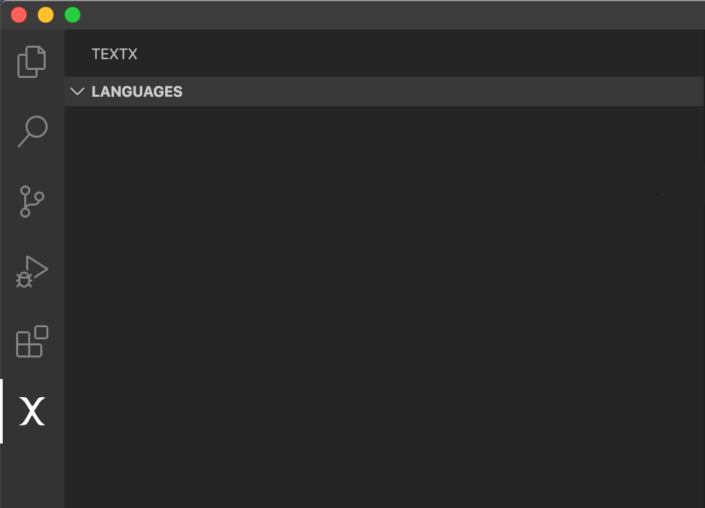Minimize the window with yellow button
Image resolution: width=705 pixels, height=508 pixels.
45,15
